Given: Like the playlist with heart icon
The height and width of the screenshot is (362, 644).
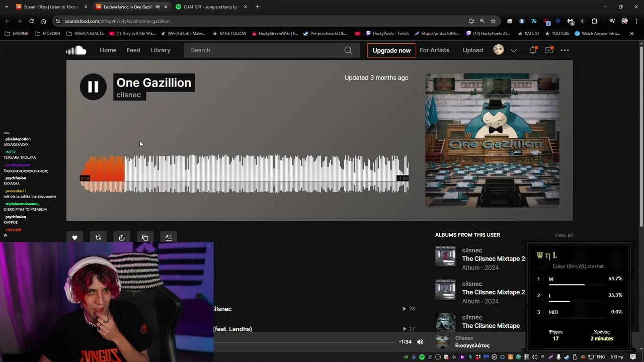Looking at the screenshot, I should [x=74, y=238].
